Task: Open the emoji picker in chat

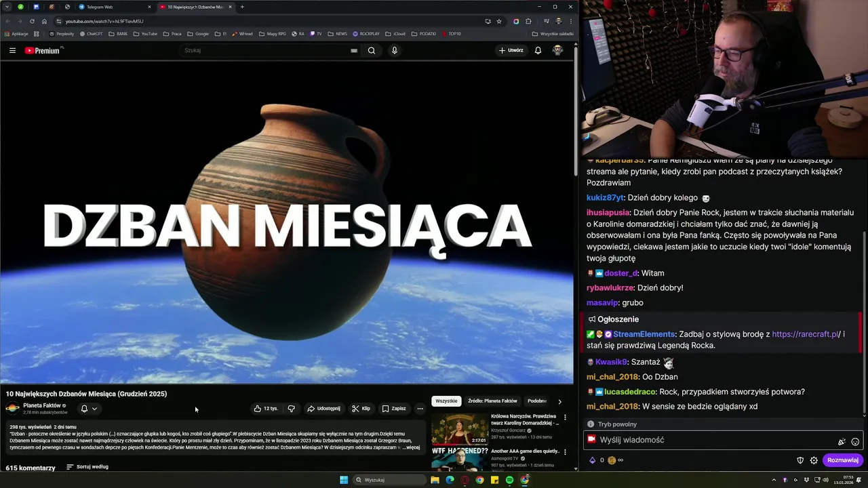Action: (x=855, y=441)
